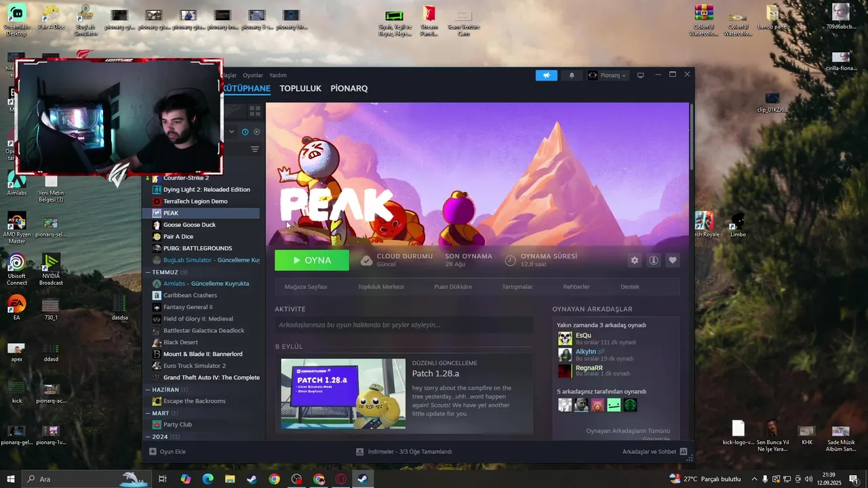Open Task View on the taskbar
The width and height of the screenshot is (868, 488).
click(x=163, y=479)
